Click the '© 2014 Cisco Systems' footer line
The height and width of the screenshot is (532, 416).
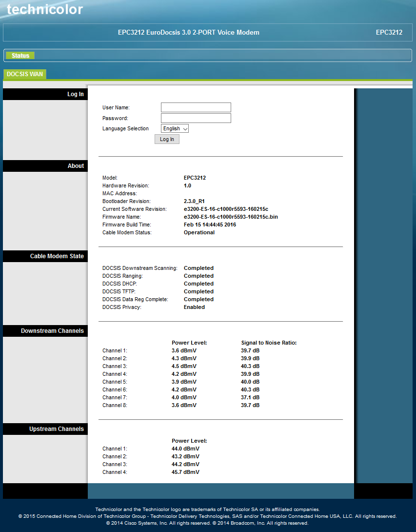[x=207, y=523]
